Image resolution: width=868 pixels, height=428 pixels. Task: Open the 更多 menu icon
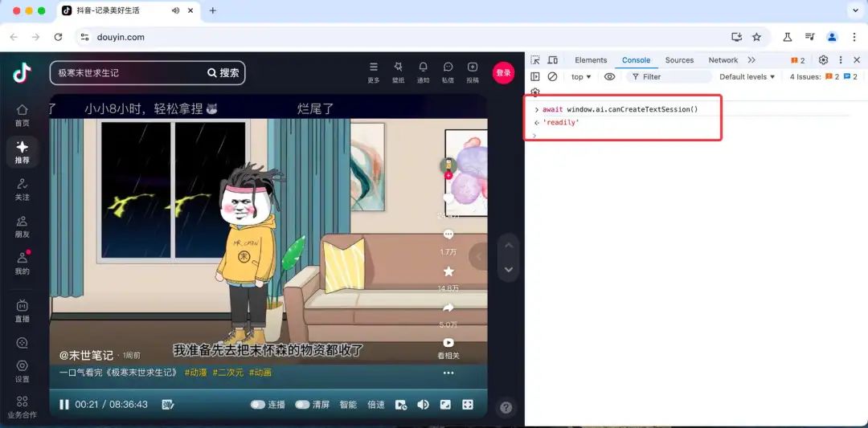(x=374, y=72)
